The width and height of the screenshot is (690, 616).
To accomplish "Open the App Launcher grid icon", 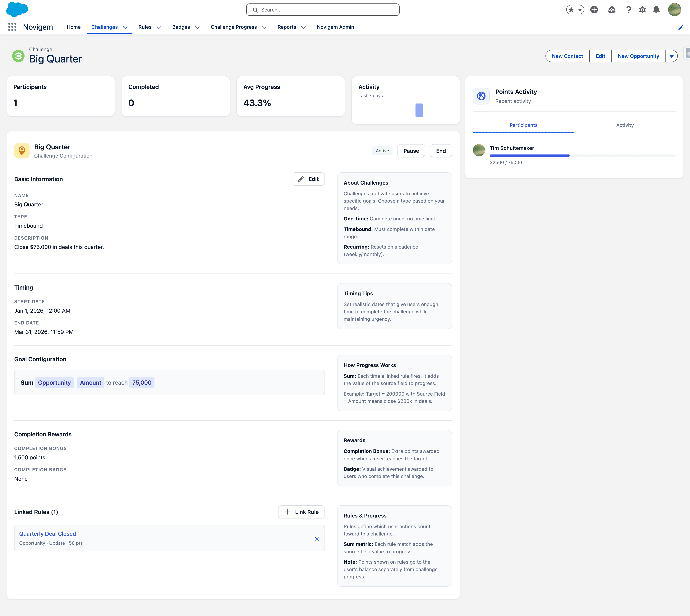I will click(12, 27).
